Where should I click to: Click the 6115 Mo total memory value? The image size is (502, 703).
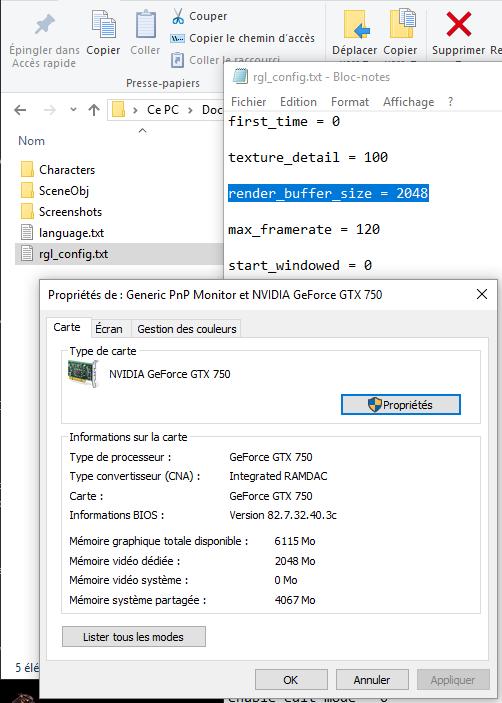click(x=295, y=541)
